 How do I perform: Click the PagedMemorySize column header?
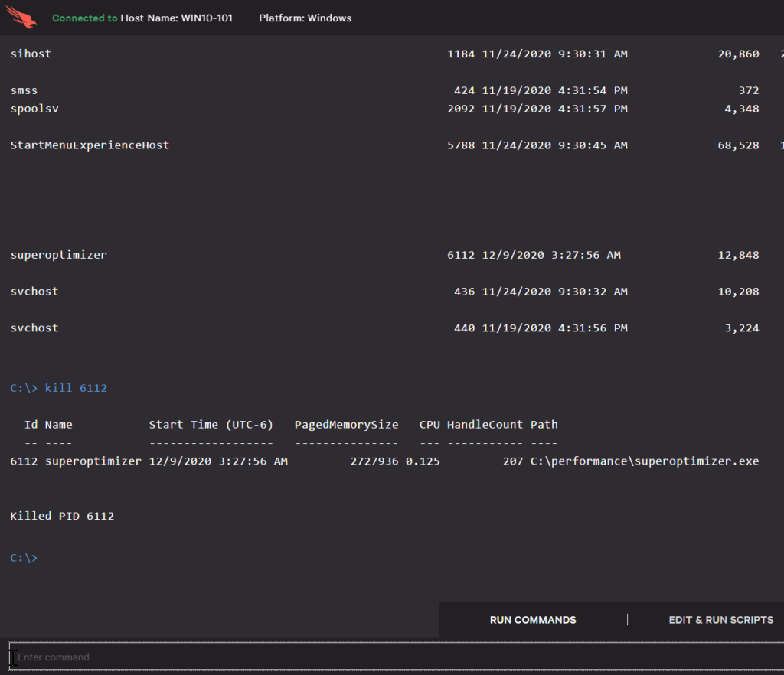coord(346,425)
